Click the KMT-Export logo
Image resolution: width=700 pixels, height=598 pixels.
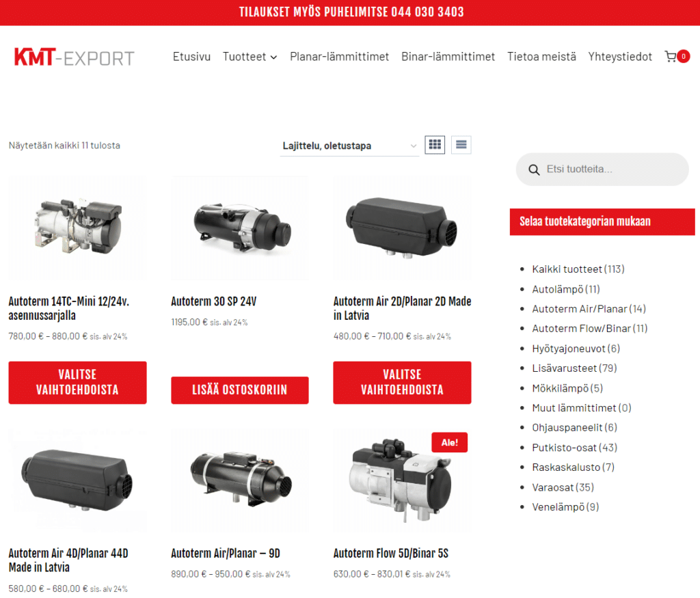coord(74,57)
